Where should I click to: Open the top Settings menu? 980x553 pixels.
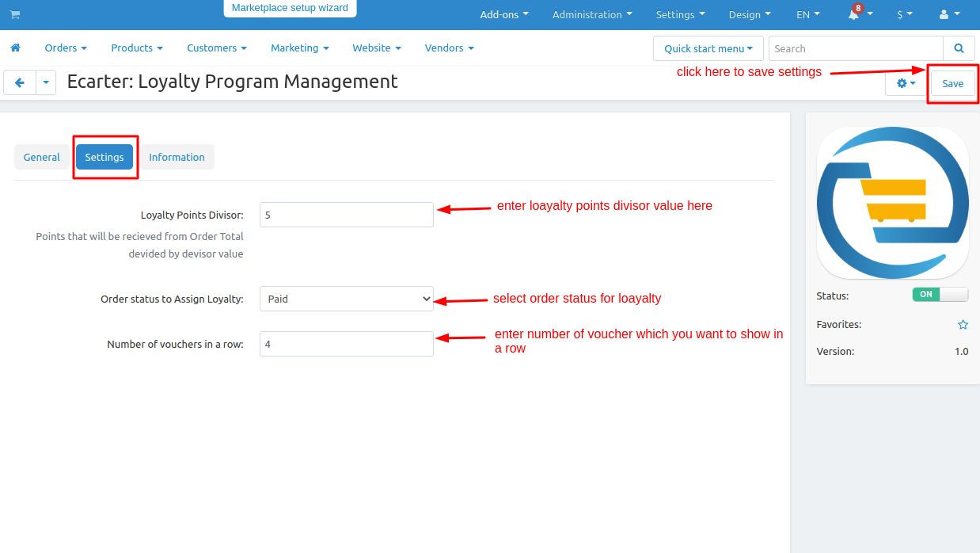[680, 14]
